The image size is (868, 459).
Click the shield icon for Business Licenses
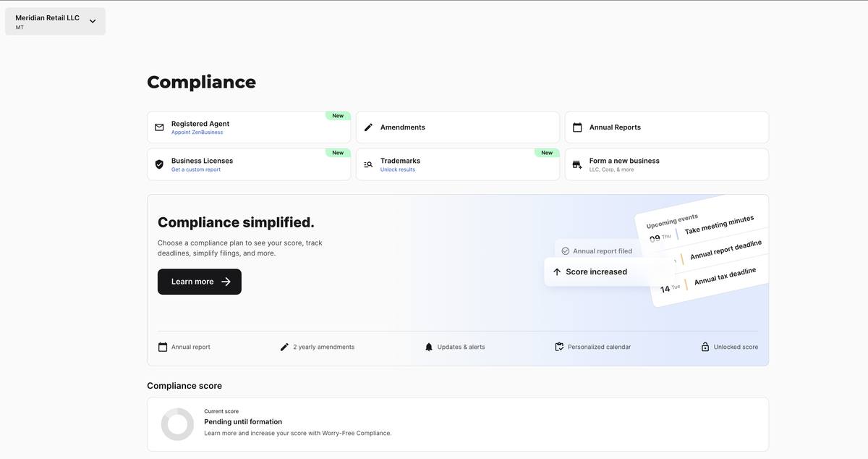click(159, 164)
